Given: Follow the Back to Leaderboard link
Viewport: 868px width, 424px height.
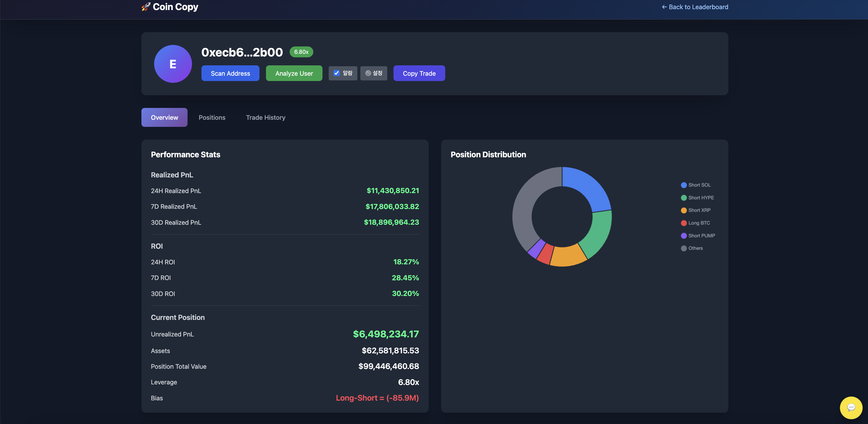Looking at the screenshot, I should click(695, 7).
